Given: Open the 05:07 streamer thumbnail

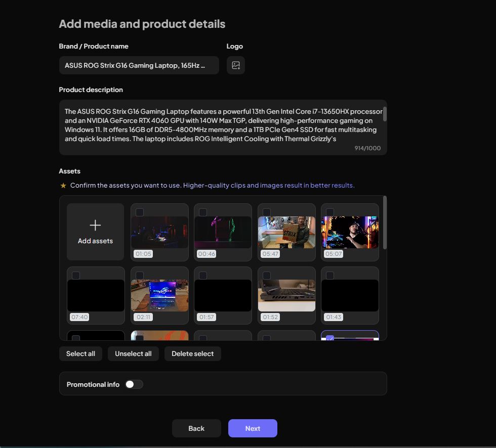Looking at the screenshot, I should pyautogui.click(x=350, y=232).
